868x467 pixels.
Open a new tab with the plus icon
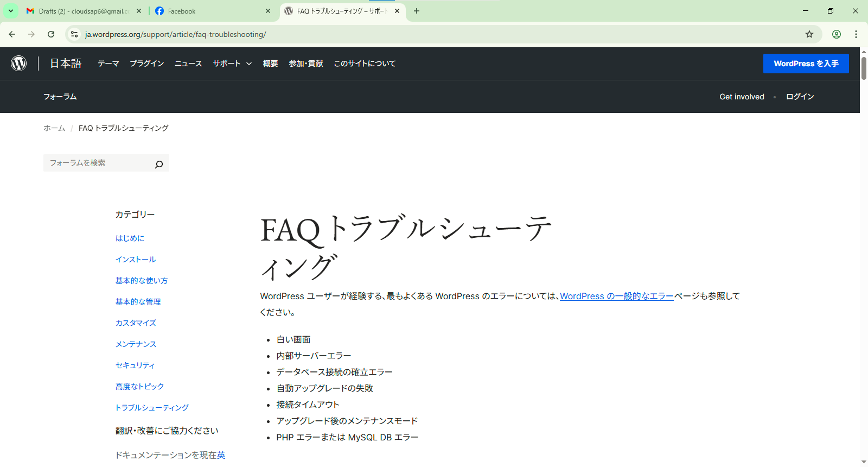(x=417, y=11)
